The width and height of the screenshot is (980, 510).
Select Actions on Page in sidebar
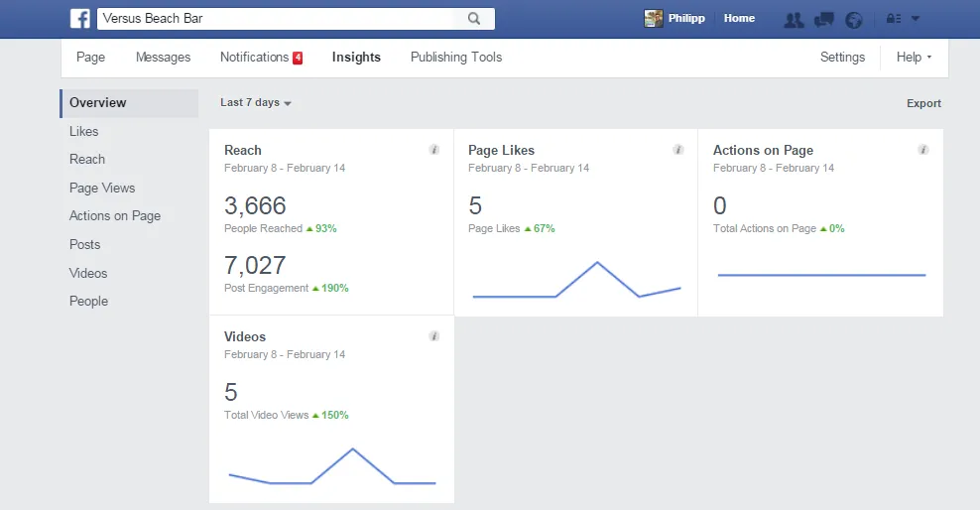(x=115, y=215)
